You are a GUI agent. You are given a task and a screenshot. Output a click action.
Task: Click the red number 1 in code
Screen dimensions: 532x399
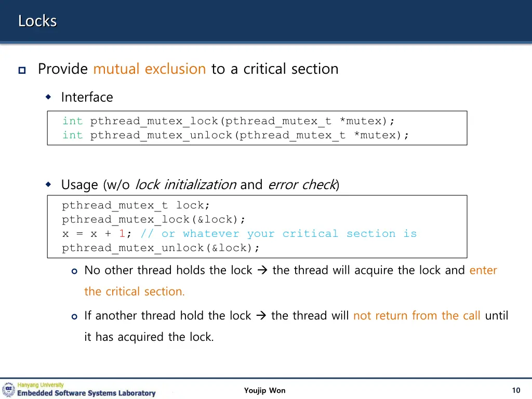(122, 233)
